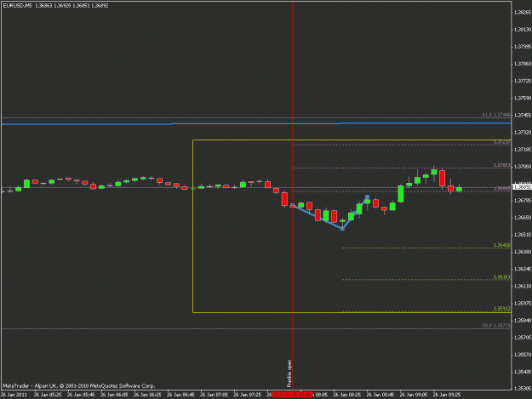Click the 1.38265 price scale value

pos(523,13)
